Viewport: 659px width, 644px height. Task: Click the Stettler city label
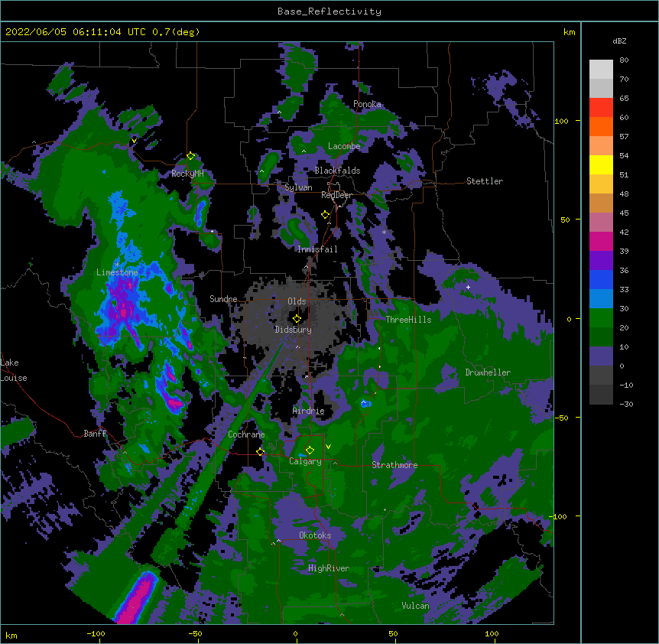pyautogui.click(x=485, y=181)
